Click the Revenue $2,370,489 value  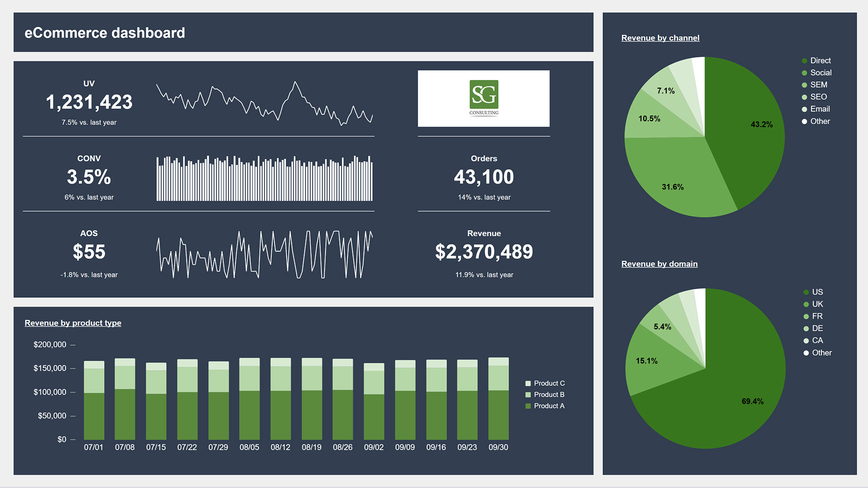click(x=484, y=252)
